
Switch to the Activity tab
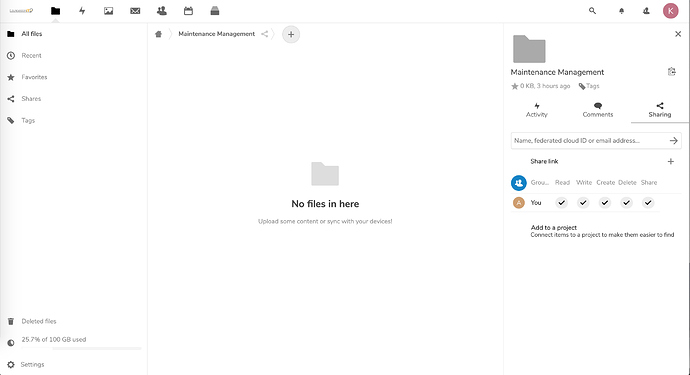[536, 110]
